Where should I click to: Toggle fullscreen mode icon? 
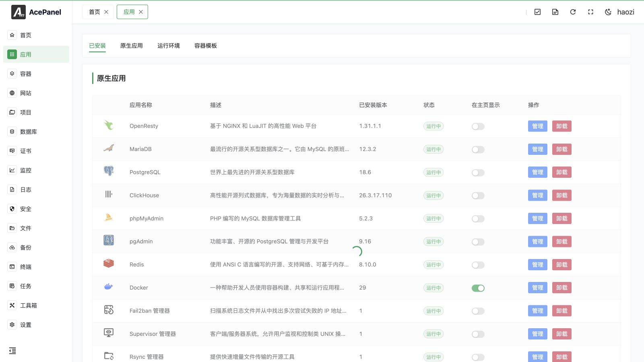tap(590, 12)
